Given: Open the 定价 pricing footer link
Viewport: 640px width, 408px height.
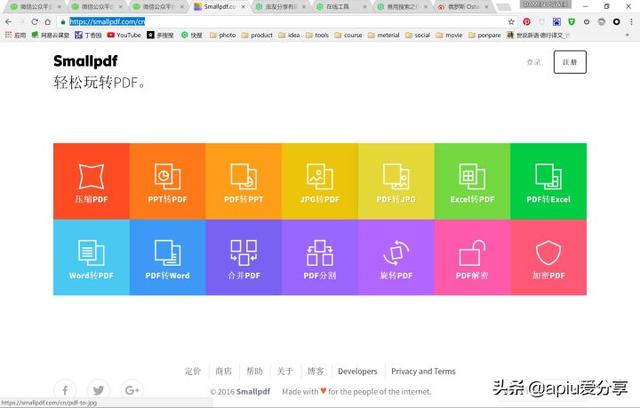Looking at the screenshot, I should click(193, 371).
